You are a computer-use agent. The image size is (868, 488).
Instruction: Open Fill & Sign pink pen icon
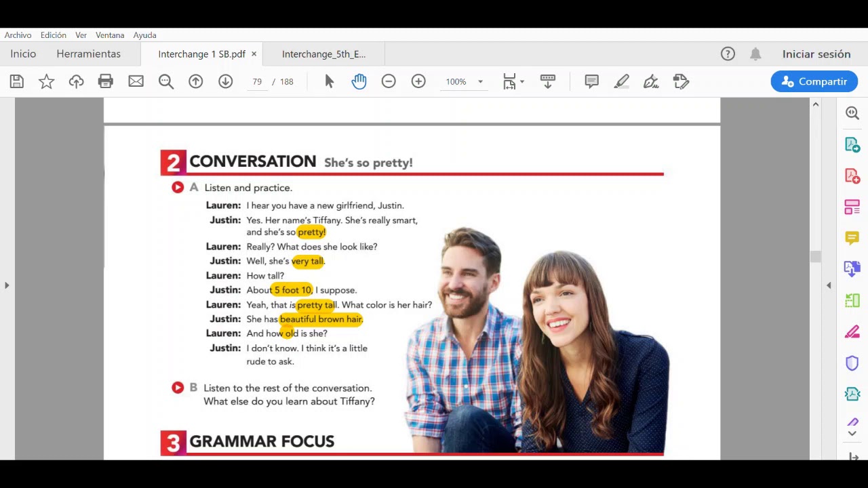click(x=852, y=331)
